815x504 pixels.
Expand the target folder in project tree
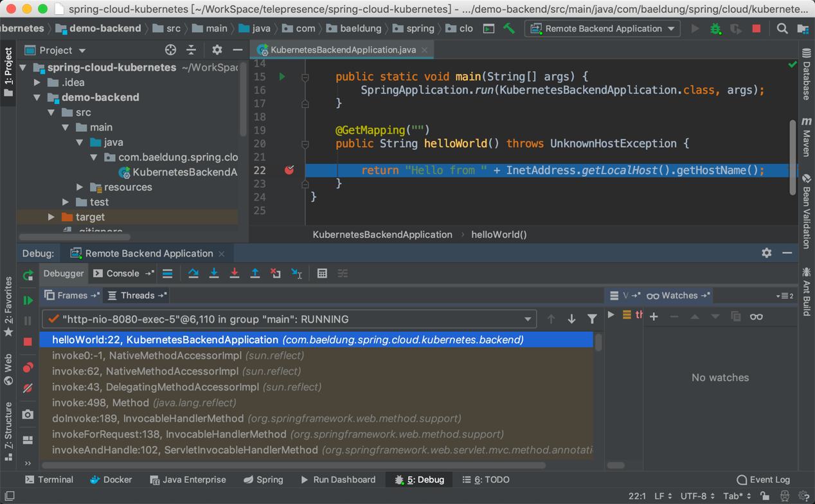[x=51, y=217]
